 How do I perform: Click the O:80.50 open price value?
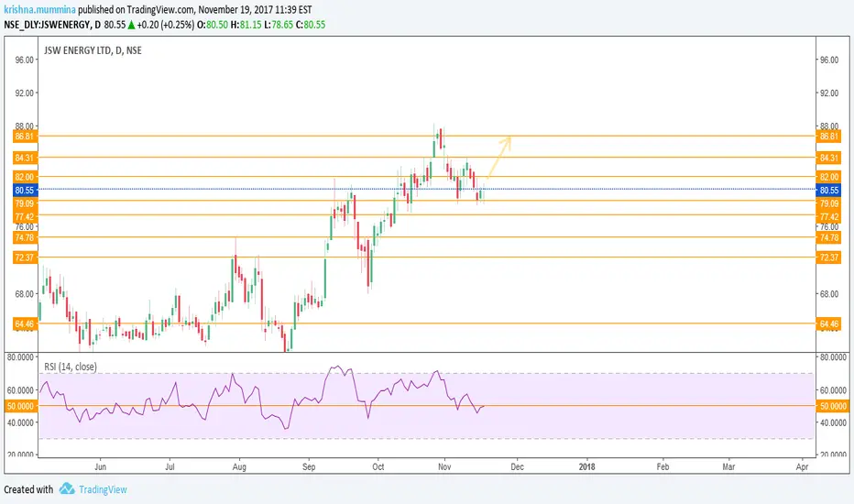(213, 25)
